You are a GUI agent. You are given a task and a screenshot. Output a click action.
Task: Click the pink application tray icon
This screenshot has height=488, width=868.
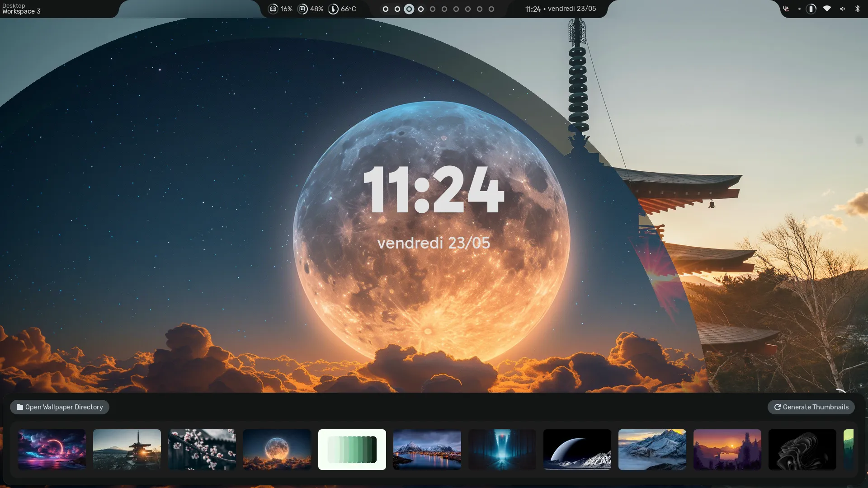(786, 9)
